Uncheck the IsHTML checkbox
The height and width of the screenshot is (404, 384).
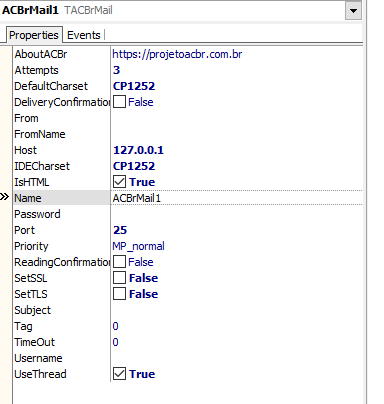pos(119,182)
